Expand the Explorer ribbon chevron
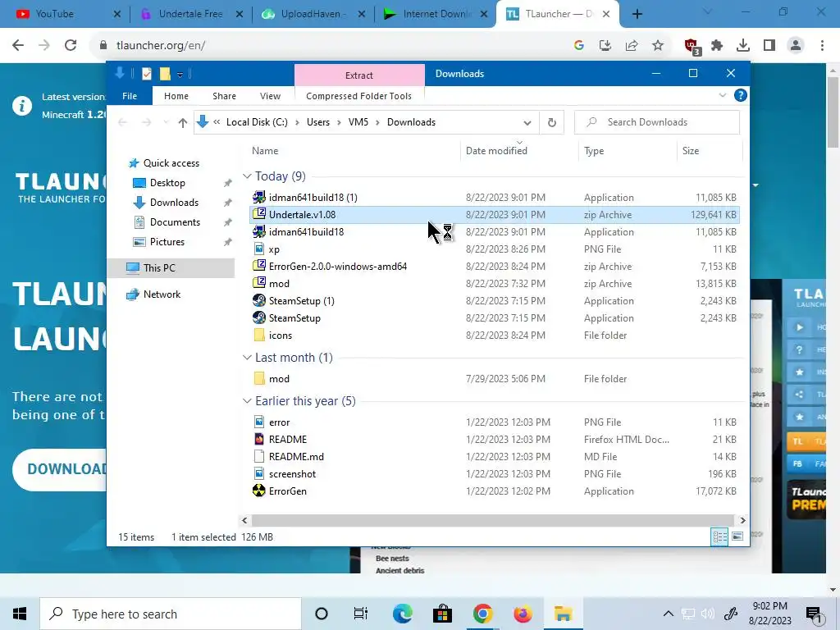The height and width of the screenshot is (630, 840). point(723,95)
